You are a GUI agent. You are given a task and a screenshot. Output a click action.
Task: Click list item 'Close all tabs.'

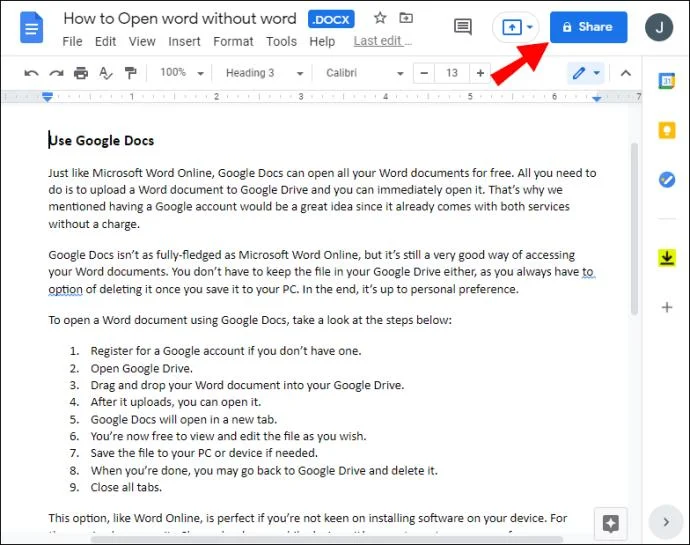(x=126, y=487)
